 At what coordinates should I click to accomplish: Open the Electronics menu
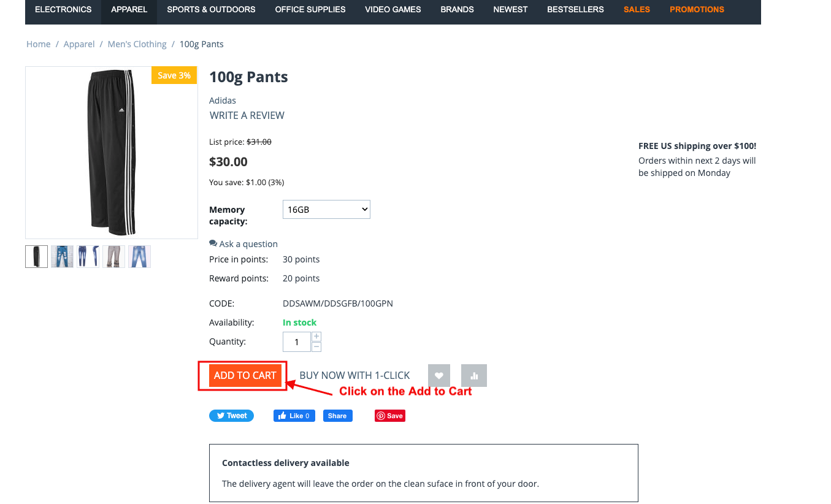(63, 10)
